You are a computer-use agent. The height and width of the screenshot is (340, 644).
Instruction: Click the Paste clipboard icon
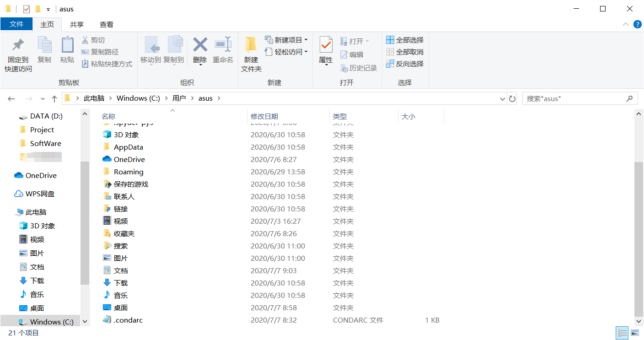67,45
